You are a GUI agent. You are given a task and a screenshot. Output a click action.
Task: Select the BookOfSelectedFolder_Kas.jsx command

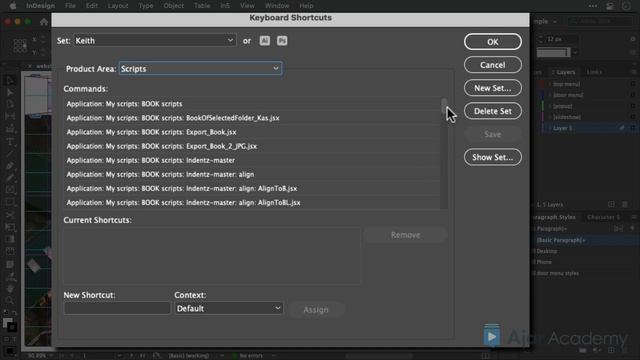251,118
